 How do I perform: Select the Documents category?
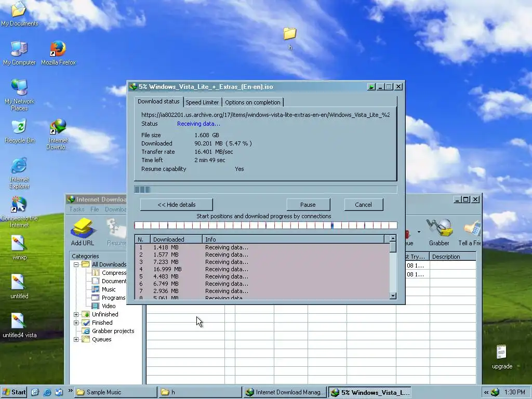[x=114, y=281]
